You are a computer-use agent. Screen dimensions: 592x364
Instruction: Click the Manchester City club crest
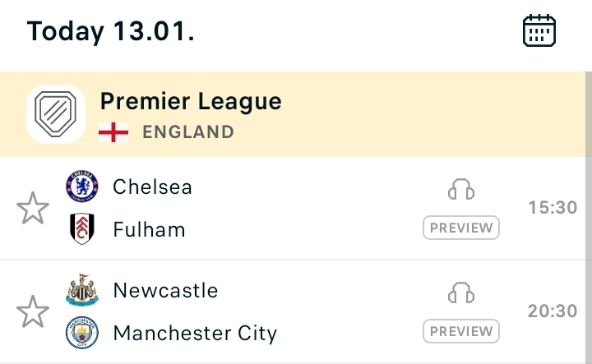[x=81, y=333]
